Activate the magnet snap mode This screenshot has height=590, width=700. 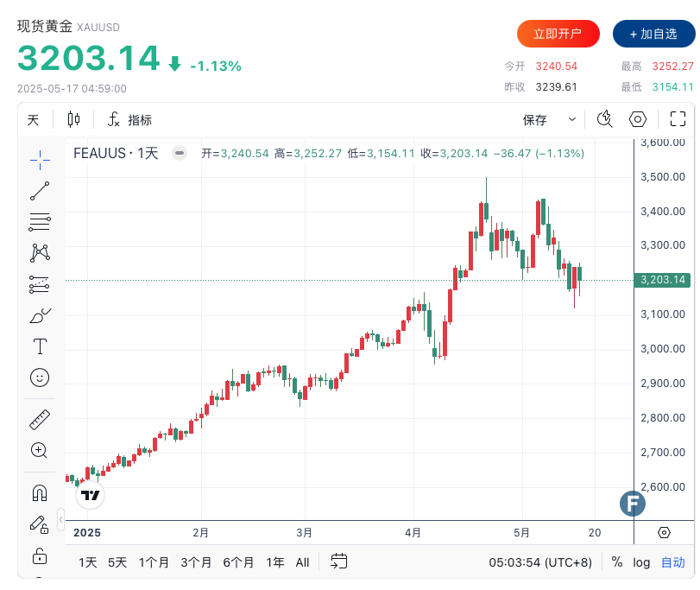click(x=40, y=493)
